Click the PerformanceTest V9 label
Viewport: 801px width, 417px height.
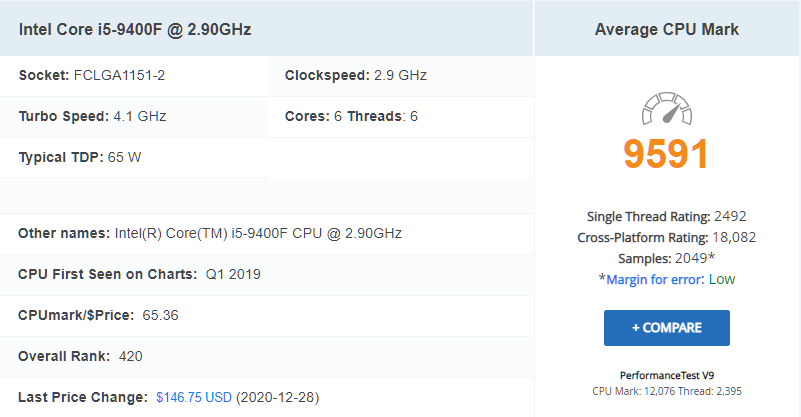666,374
